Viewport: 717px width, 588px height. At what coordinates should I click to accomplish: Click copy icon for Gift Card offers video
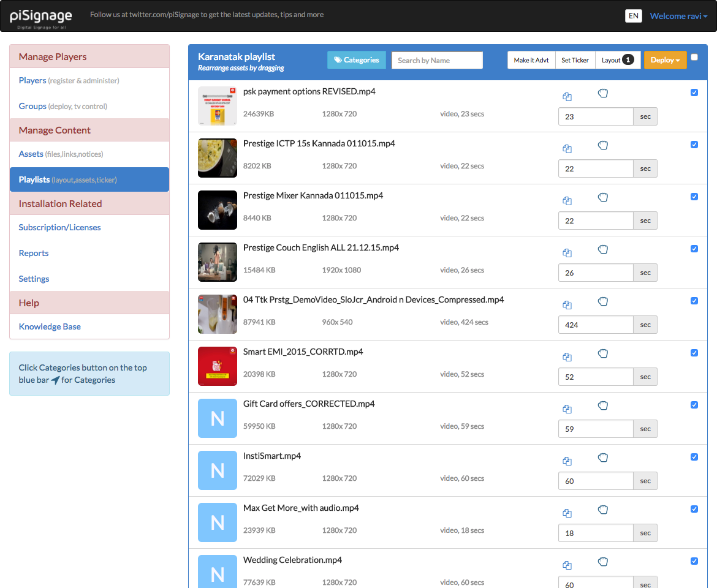coord(567,409)
